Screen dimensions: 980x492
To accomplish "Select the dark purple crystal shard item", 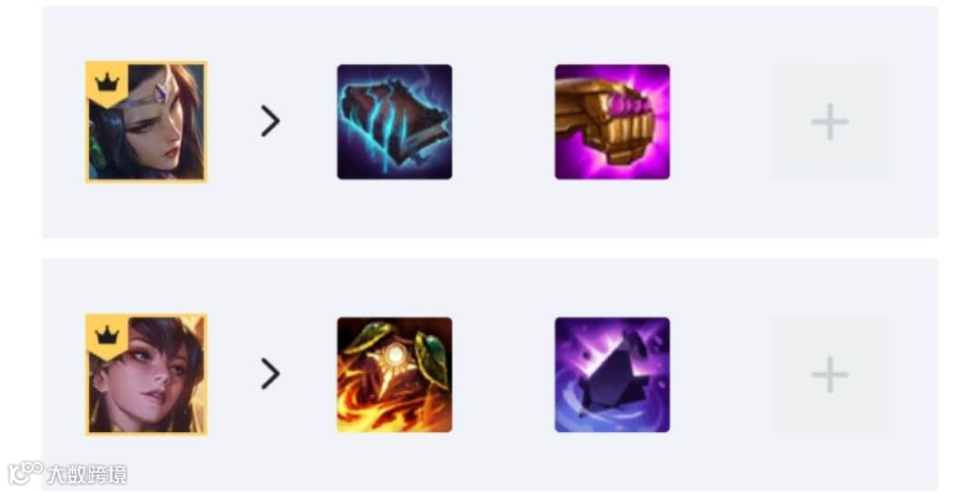I will (x=612, y=375).
